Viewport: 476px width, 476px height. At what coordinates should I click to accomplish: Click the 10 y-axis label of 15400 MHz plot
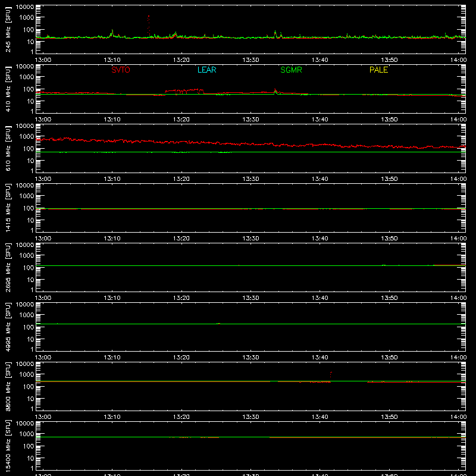30,458
